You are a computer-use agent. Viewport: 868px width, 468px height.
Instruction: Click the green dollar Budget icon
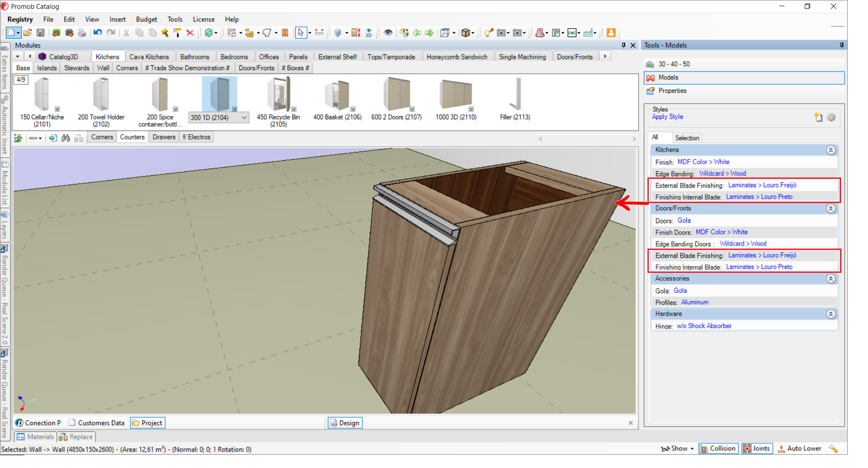(209, 33)
